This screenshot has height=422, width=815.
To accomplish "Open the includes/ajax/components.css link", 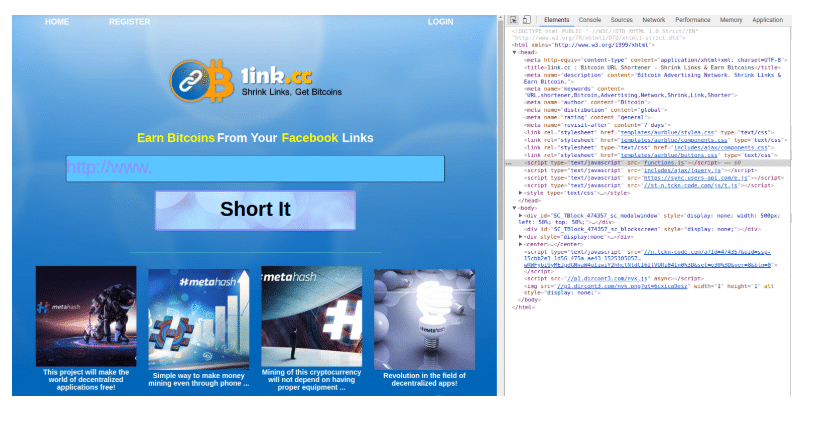I will [720, 148].
